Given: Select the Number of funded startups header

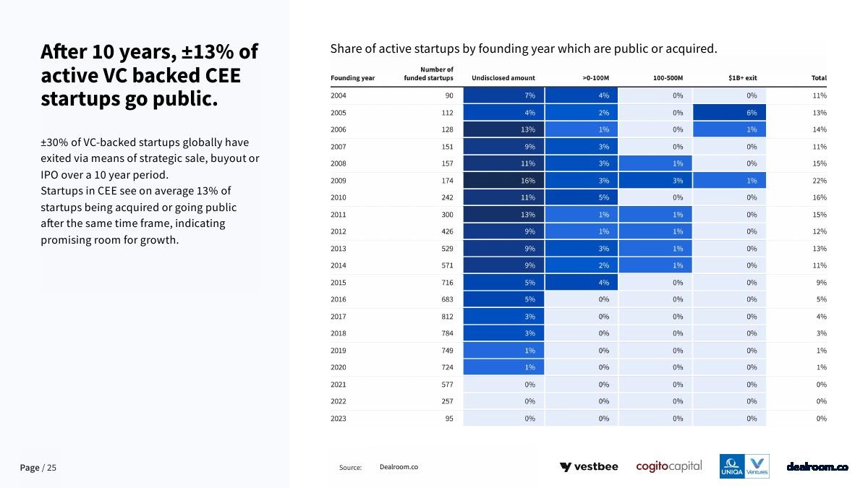Looking at the screenshot, I should pos(429,74).
